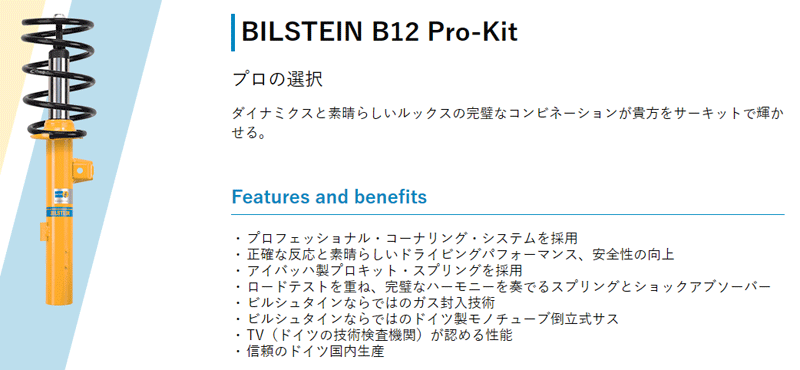The width and height of the screenshot is (800, 370).
Task: Click the blue vertical bar beside title
Action: [x=233, y=33]
